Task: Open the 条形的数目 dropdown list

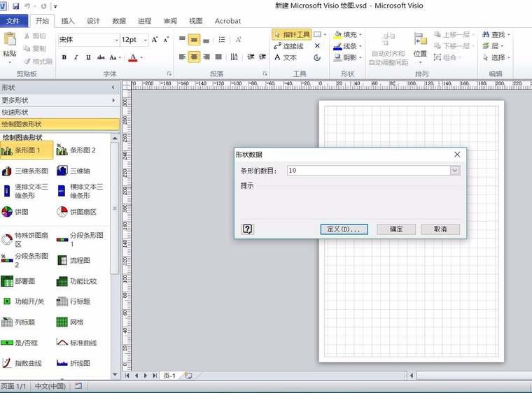Action: coord(454,170)
